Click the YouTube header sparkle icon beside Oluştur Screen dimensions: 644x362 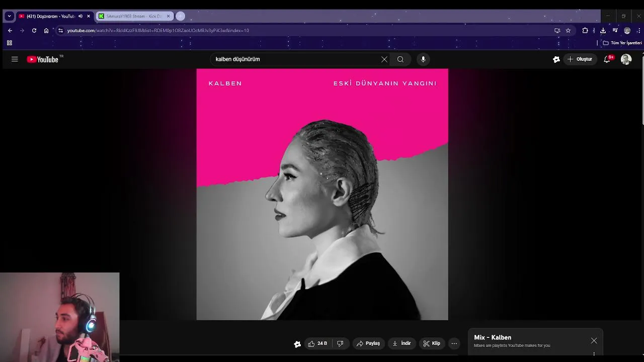point(556,59)
